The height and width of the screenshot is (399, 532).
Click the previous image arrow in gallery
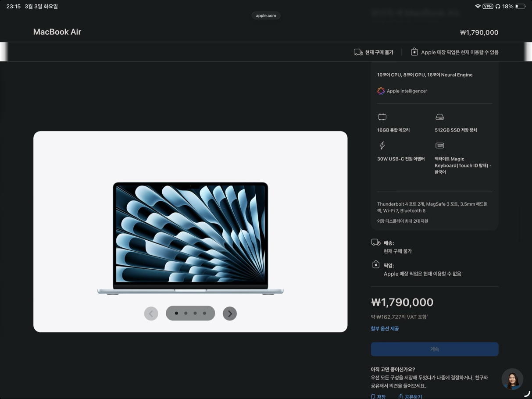point(151,313)
